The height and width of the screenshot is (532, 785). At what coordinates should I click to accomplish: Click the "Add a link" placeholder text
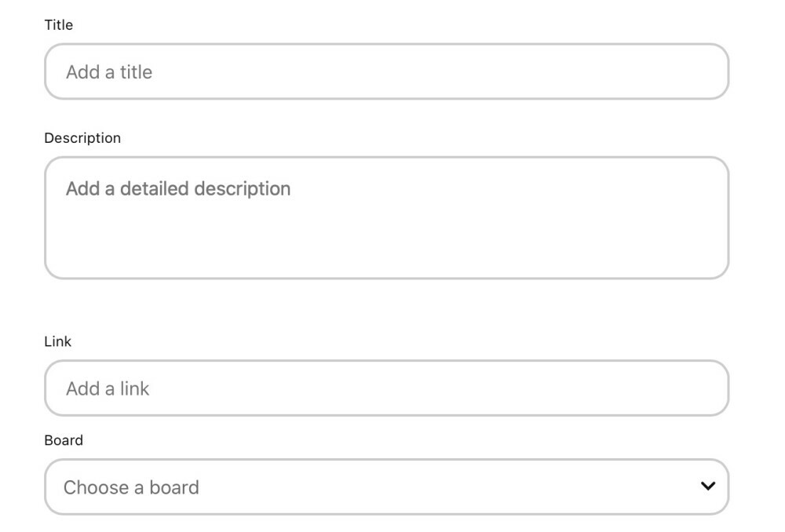[x=108, y=388]
